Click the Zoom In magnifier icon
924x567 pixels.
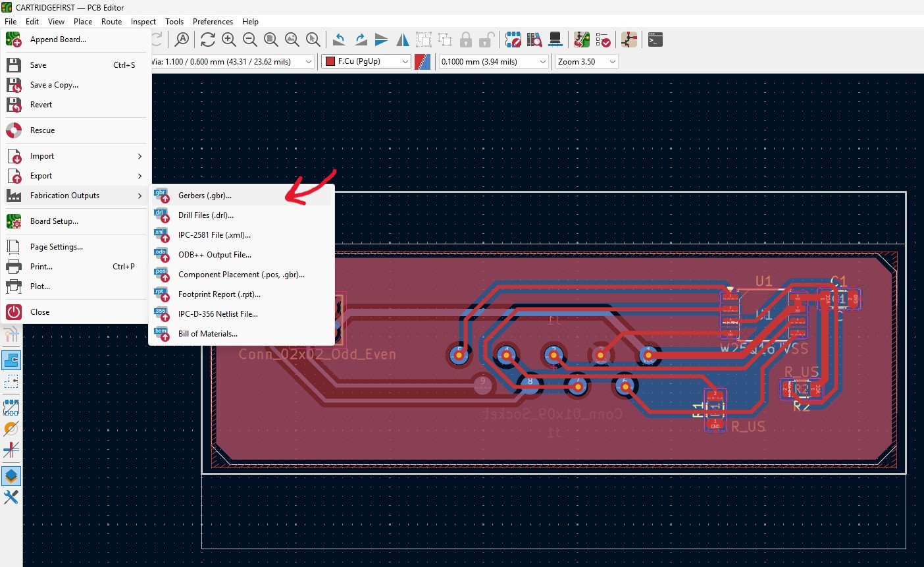[229, 40]
